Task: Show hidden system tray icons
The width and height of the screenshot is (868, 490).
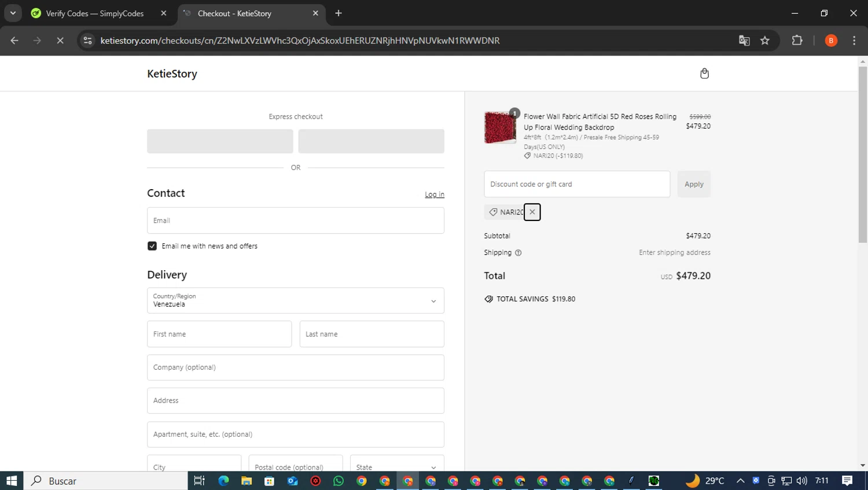Action: 740,481
